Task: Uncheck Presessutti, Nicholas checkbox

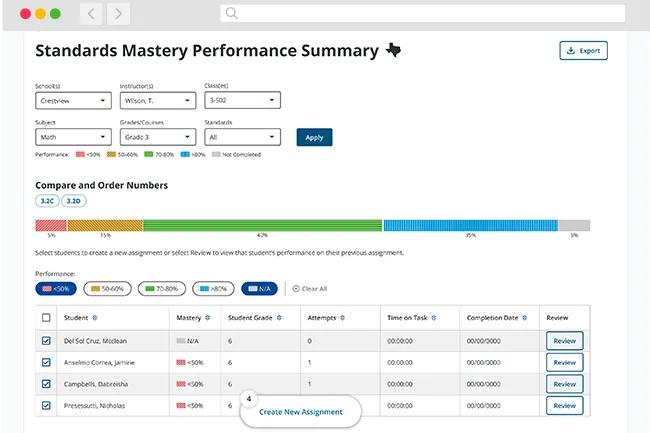Action: (46, 406)
